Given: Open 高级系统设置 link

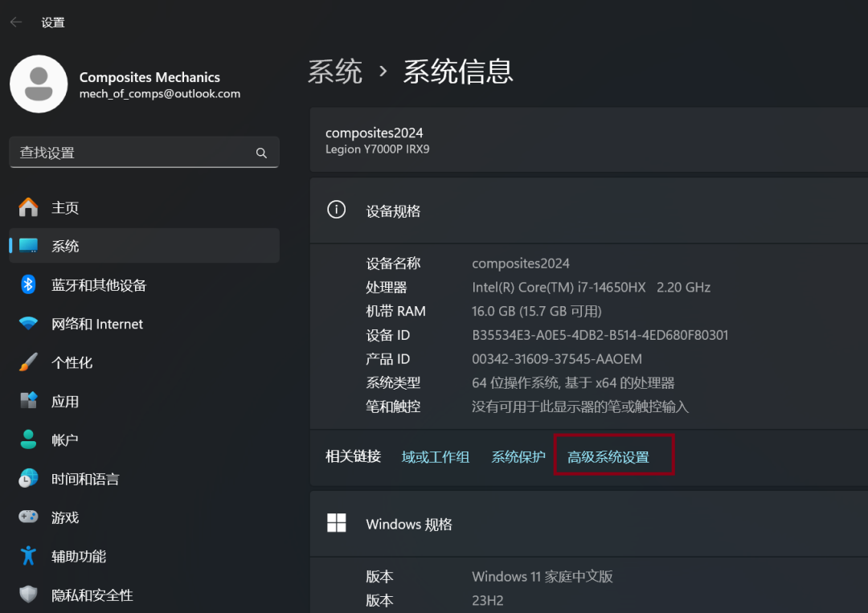Looking at the screenshot, I should (614, 456).
